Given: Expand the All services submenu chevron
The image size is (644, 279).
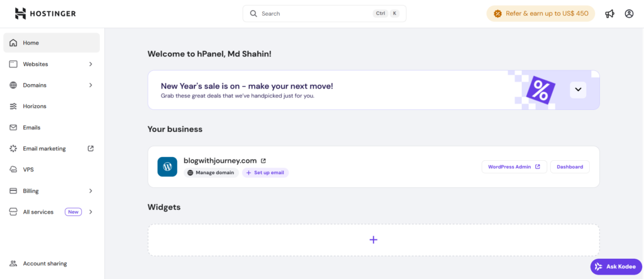Looking at the screenshot, I should pos(91,212).
